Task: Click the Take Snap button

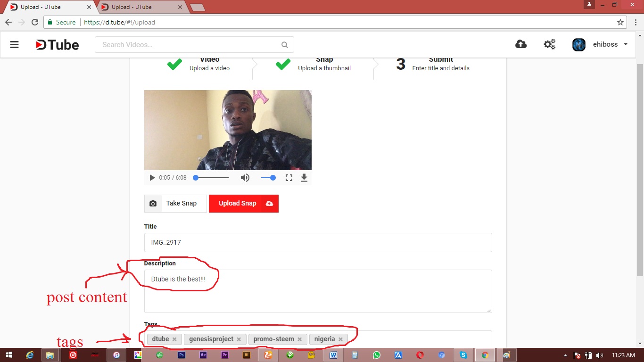Action: [x=181, y=203]
